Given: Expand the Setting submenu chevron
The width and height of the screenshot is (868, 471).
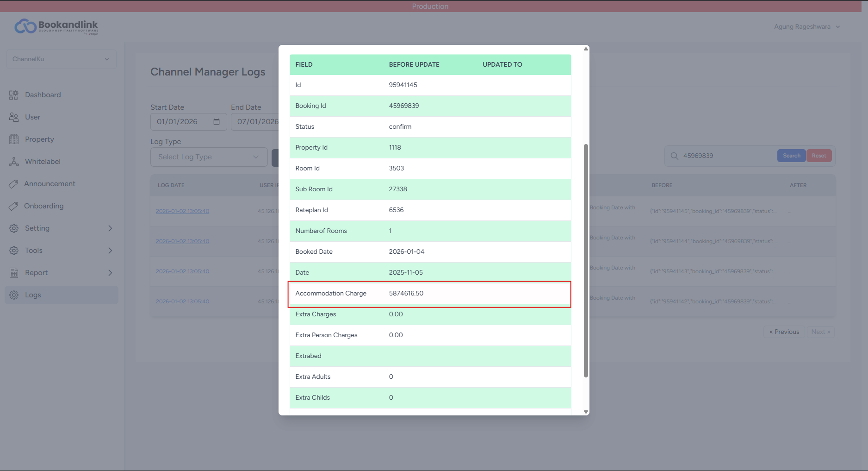Looking at the screenshot, I should 110,228.
